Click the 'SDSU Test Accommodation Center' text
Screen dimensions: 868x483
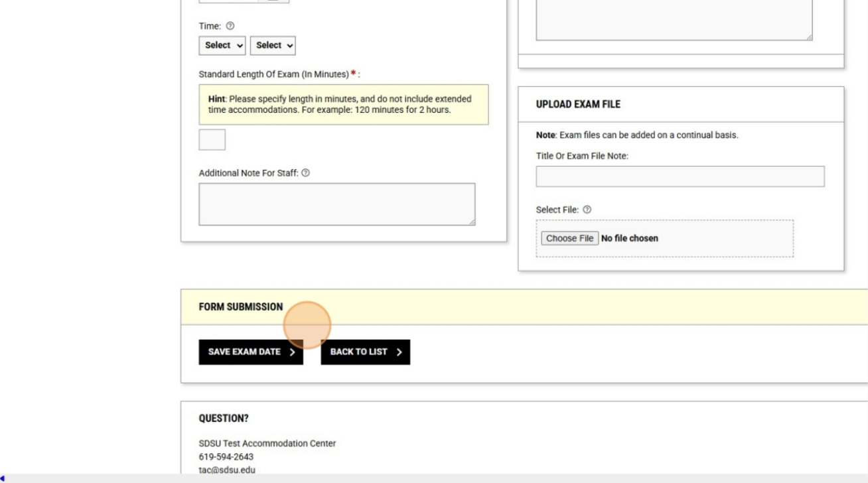[x=267, y=443]
